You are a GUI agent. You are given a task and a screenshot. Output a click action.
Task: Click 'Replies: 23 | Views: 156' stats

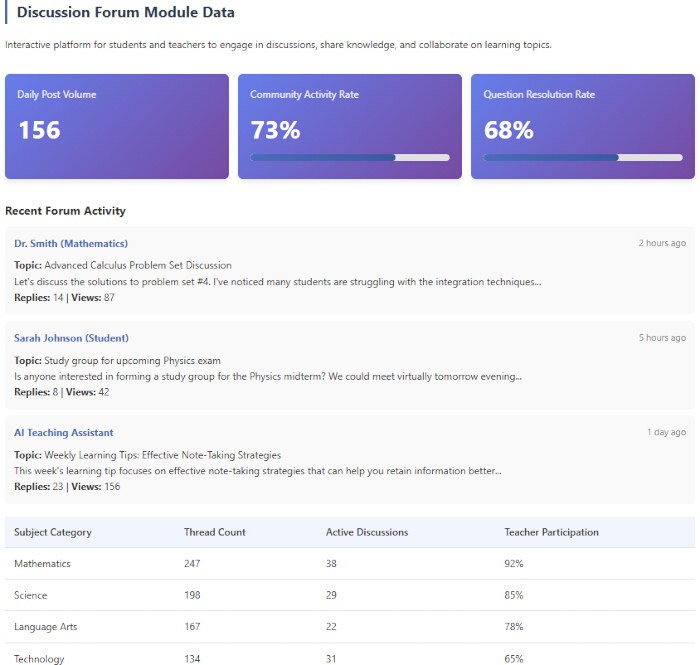(x=67, y=486)
